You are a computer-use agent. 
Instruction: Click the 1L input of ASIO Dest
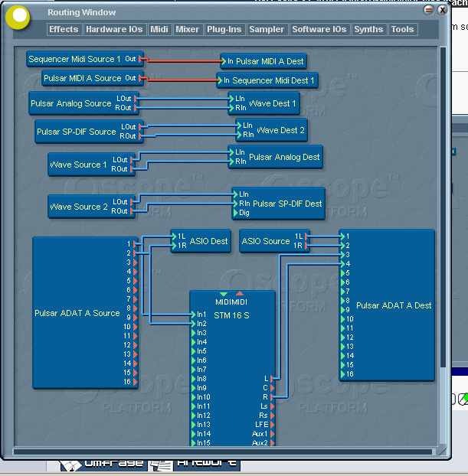pyautogui.click(x=174, y=236)
